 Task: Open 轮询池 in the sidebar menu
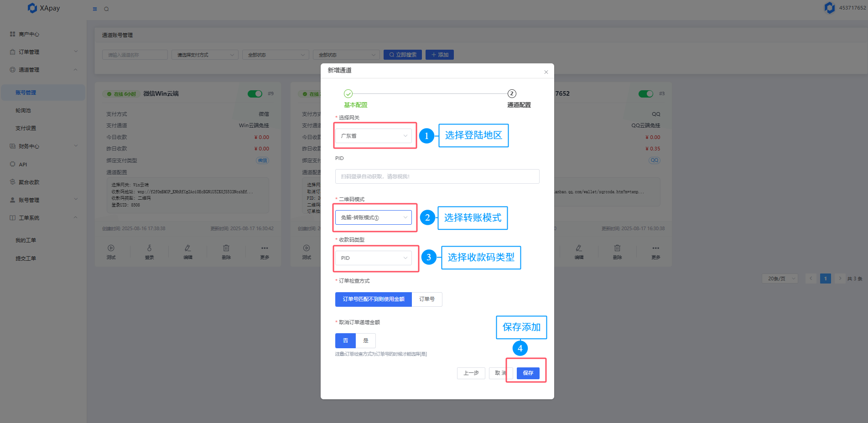coord(23,110)
